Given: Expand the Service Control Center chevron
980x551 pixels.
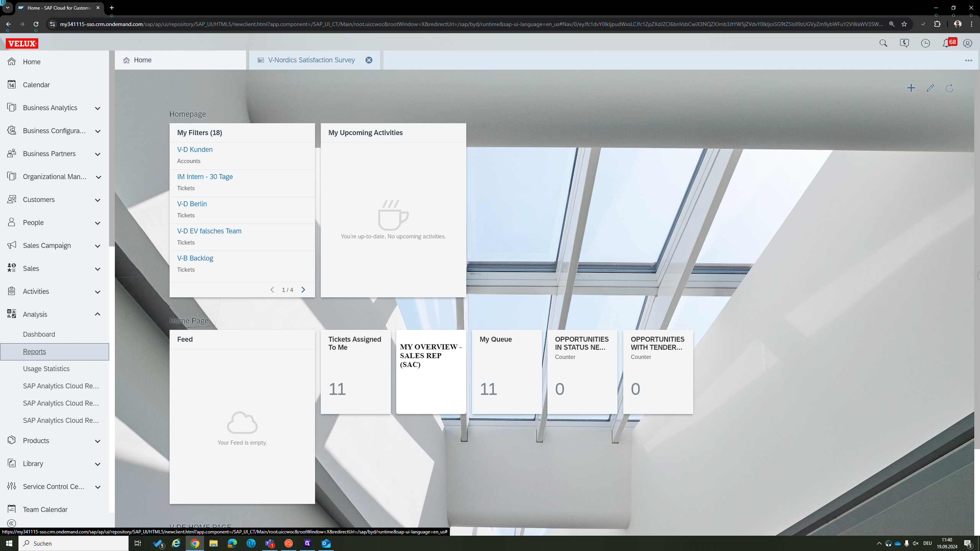Looking at the screenshot, I should pos(98,487).
